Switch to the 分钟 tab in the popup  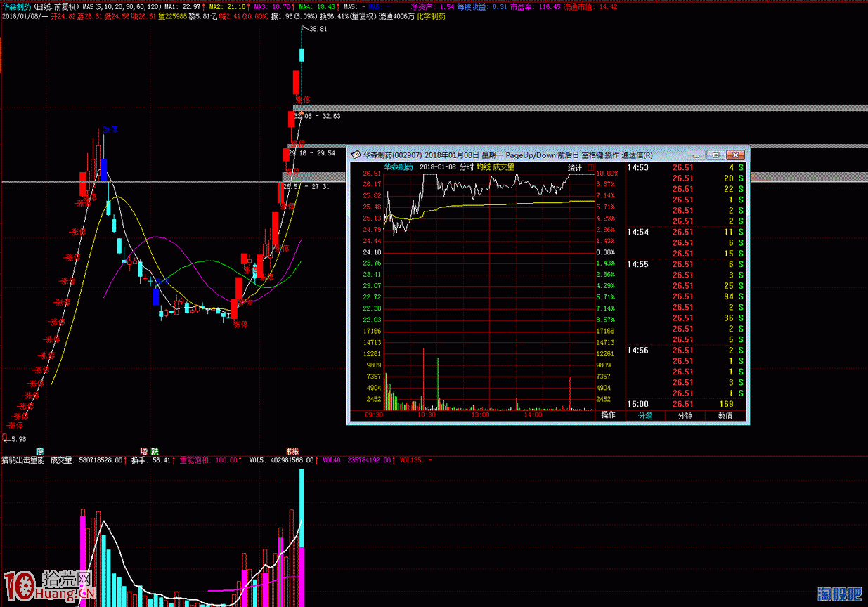click(685, 415)
